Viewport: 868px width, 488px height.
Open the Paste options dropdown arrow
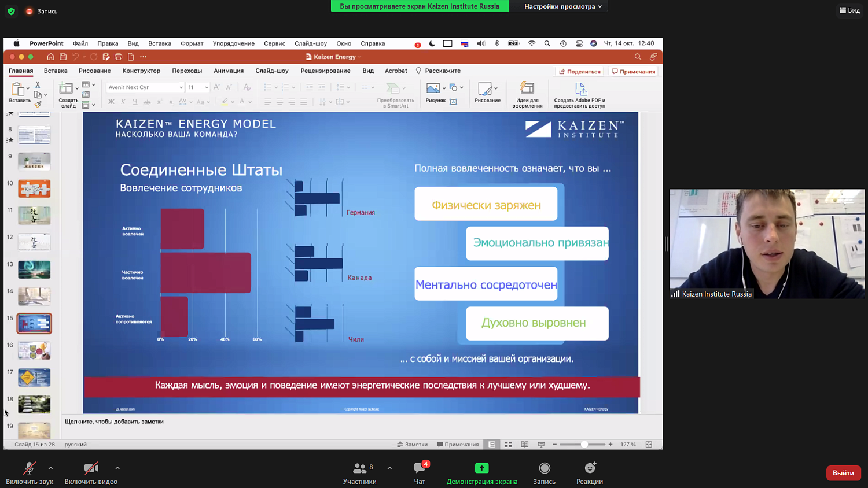coord(28,88)
